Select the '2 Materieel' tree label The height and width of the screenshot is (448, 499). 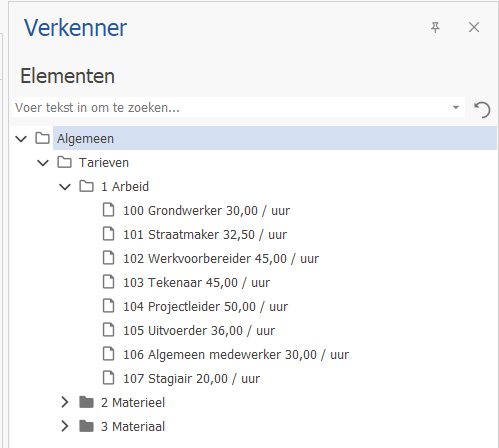133,403
